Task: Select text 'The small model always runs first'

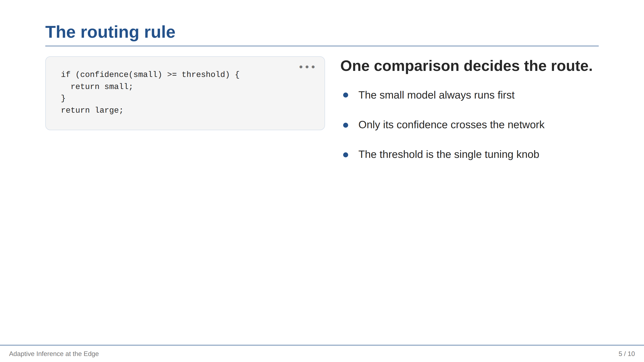Action: (436, 95)
